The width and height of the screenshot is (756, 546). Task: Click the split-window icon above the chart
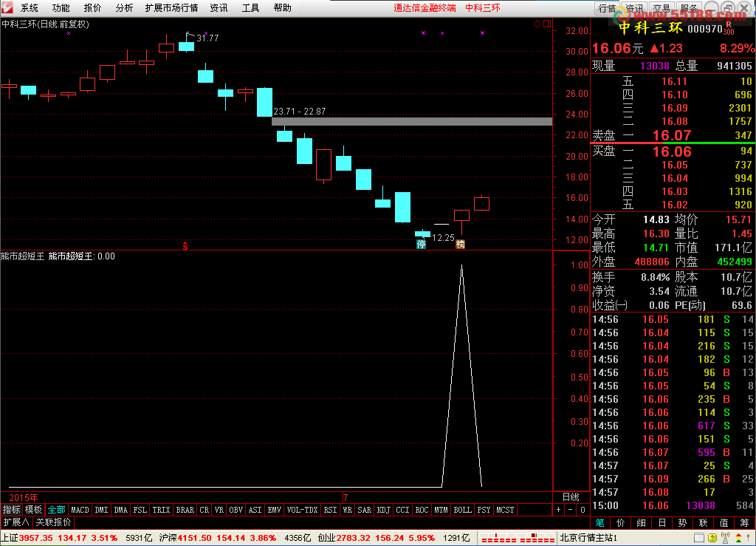click(547, 24)
